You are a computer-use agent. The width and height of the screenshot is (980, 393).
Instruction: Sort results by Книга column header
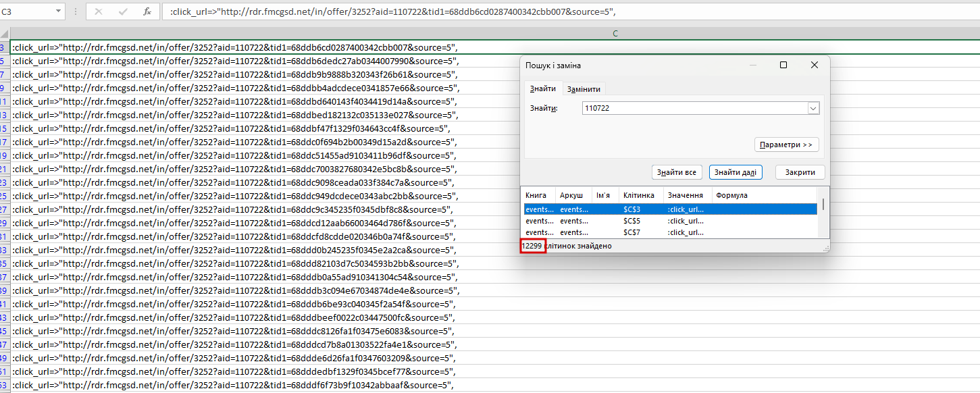pyautogui.click(x=538, y=195)
